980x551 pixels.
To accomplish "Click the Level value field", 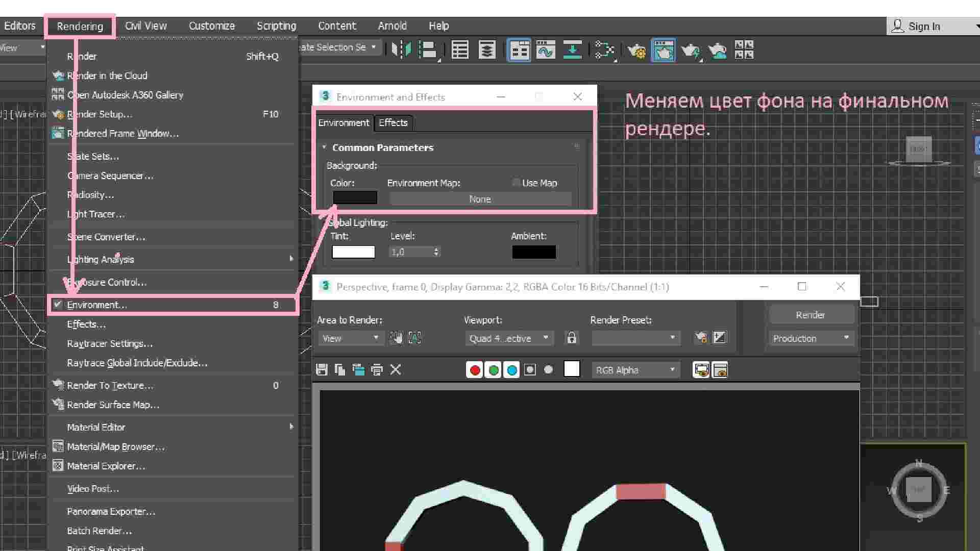I will pyautogui.click(x=410, y=252).
